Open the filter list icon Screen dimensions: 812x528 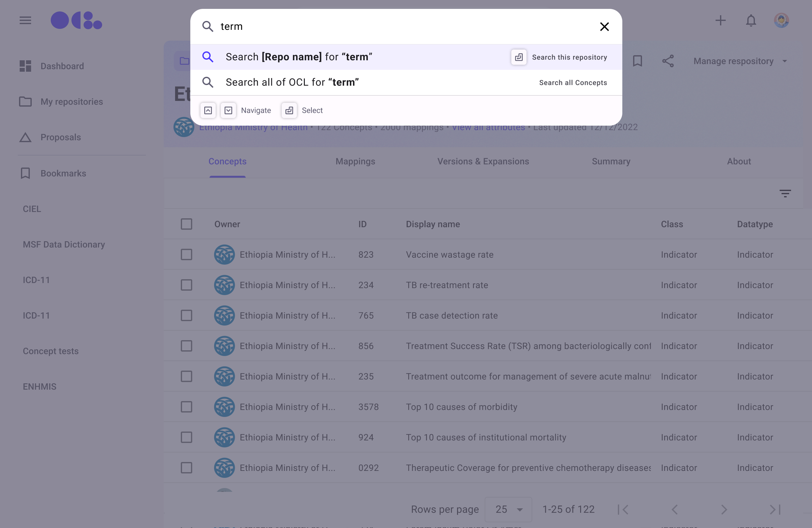tap(785, 194)
